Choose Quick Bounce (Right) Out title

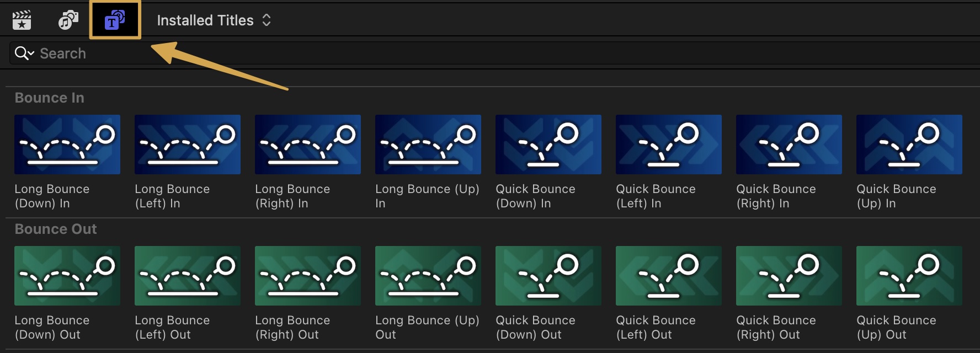789,276
